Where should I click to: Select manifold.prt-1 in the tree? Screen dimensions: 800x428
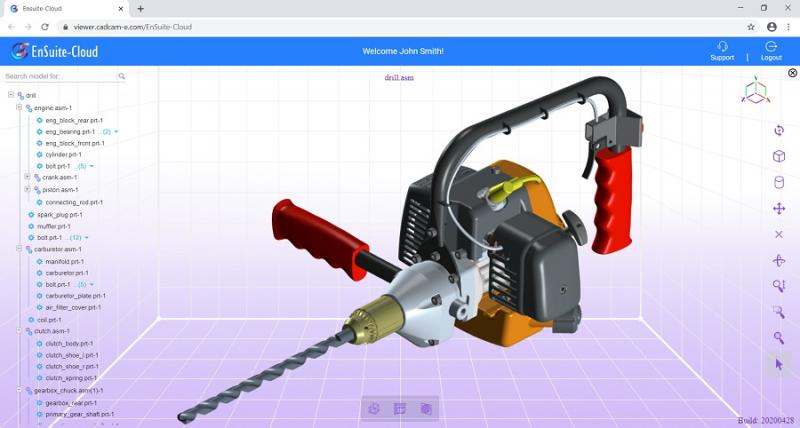(65, 262)
